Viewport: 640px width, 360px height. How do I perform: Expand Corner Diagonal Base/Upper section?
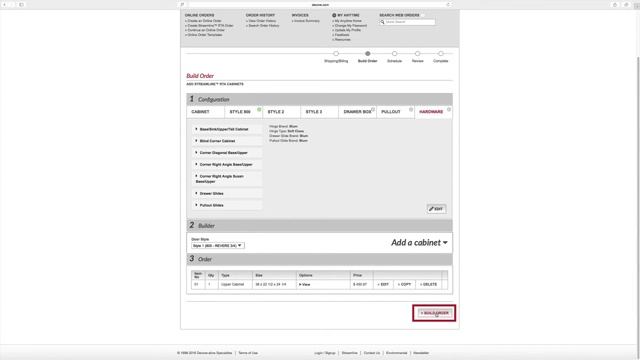pos(227,153)
